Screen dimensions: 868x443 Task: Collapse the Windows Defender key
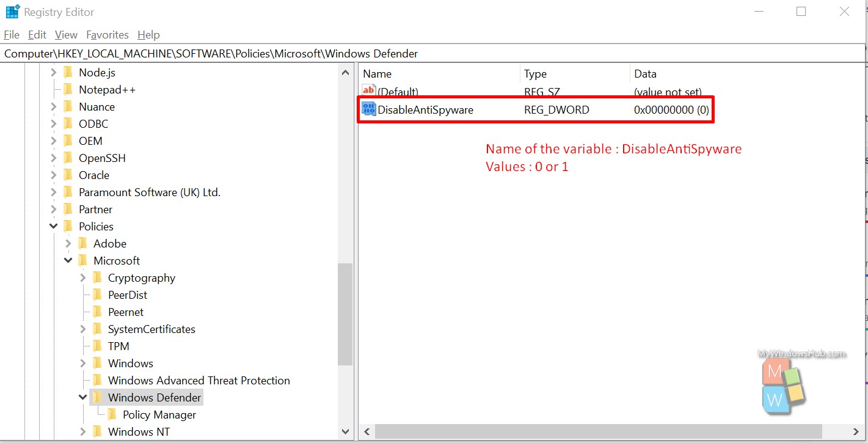82,397
